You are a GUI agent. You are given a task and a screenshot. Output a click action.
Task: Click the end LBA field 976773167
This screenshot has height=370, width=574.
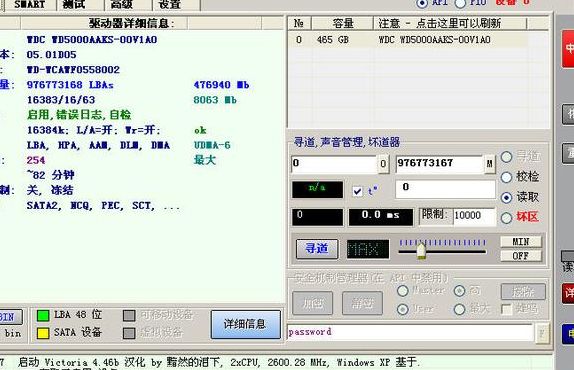click(440, 164)
